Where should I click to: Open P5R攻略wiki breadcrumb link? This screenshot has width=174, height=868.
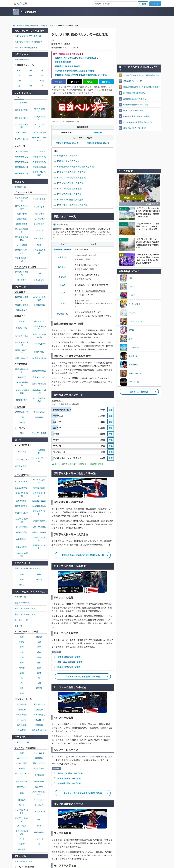click(35, 26)
